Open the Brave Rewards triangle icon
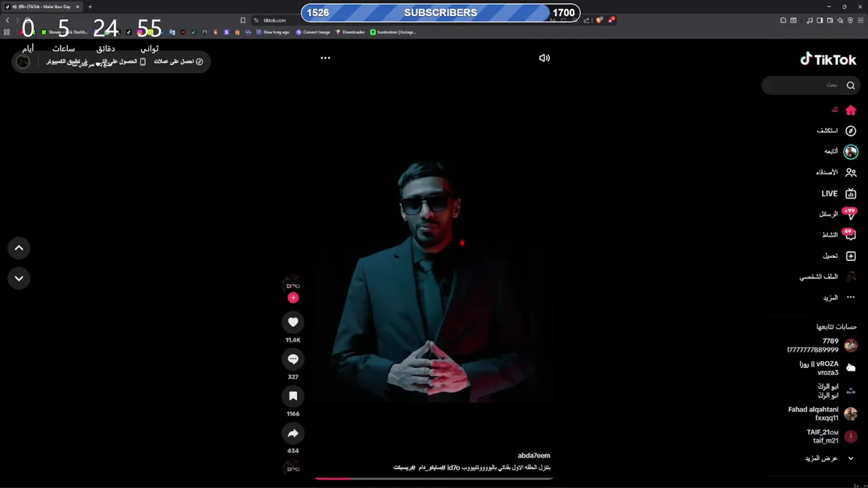This screenshot has width=868, height=488. (610, 20)
